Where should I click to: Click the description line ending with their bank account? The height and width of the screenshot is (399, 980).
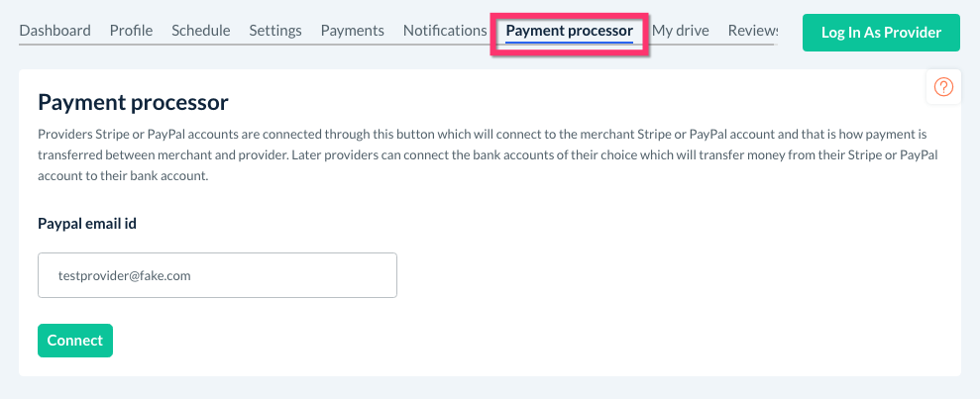pos(124,177)
